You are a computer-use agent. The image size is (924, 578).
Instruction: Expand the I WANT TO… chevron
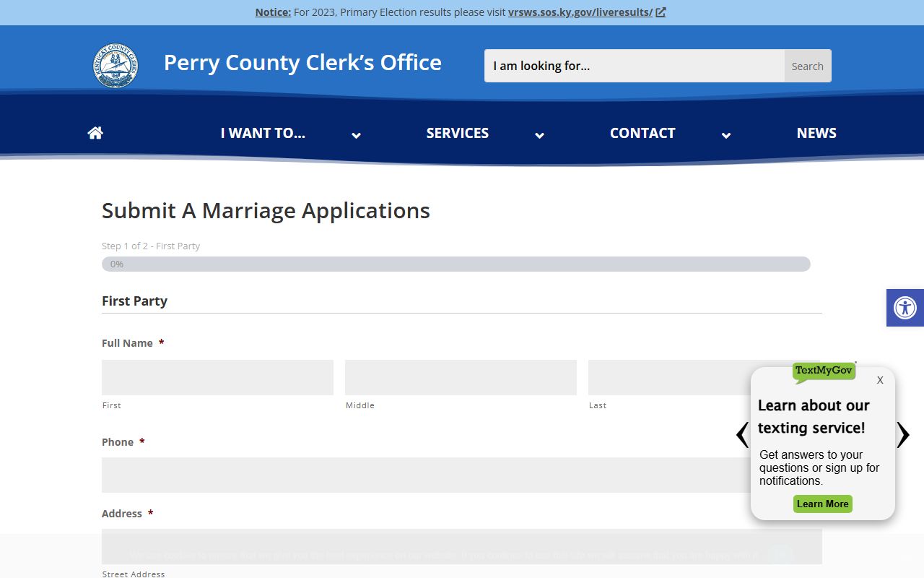pyautogui.click(x=356, y=135)
